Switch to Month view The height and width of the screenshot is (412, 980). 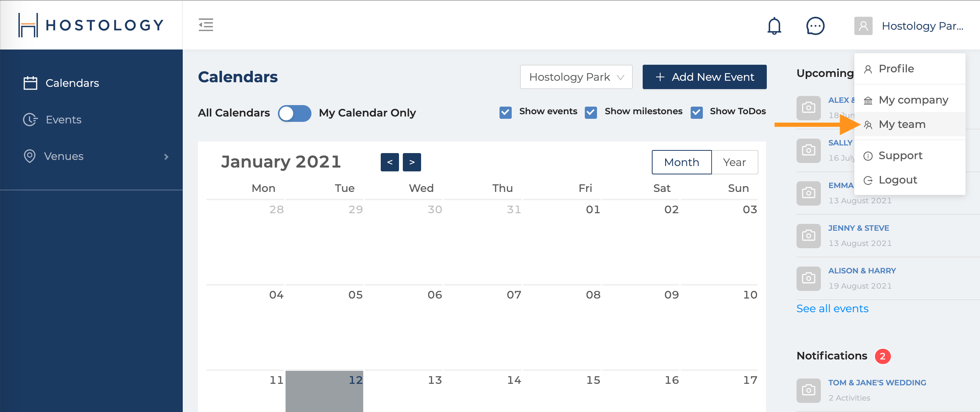click(x=682, y=162)
